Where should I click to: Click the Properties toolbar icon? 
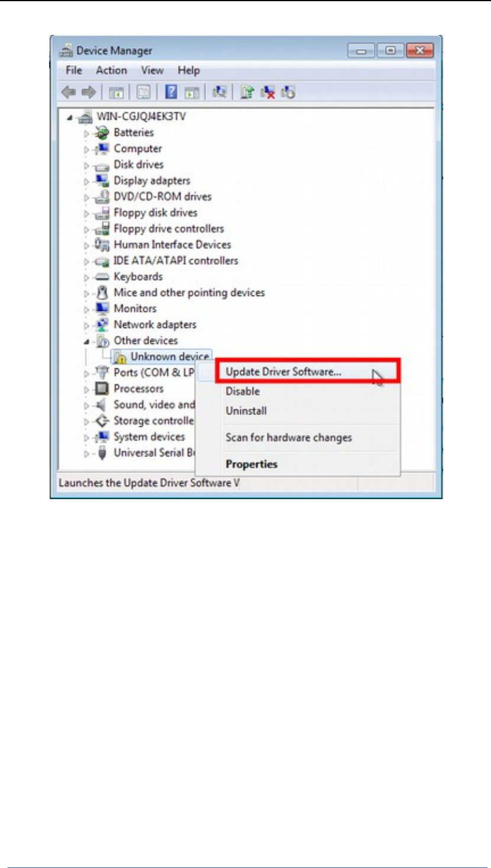pyautogui.click(x=144, y=92)
